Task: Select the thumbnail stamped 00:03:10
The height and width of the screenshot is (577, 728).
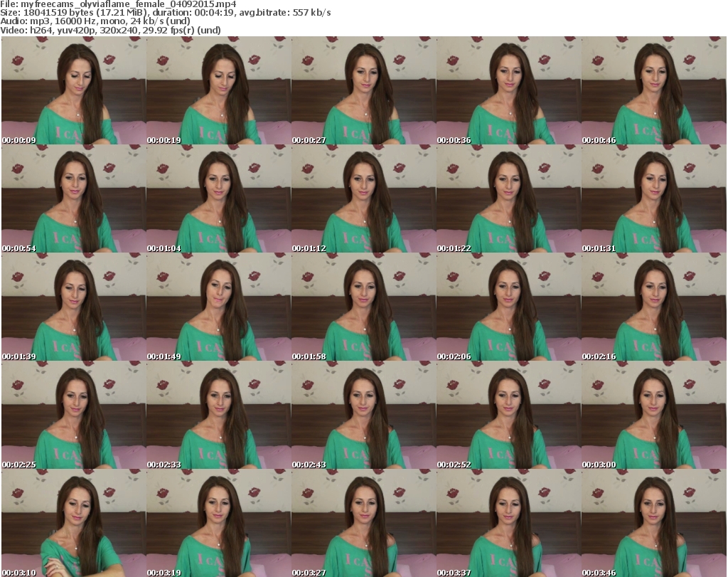Action: coord(74,523)
